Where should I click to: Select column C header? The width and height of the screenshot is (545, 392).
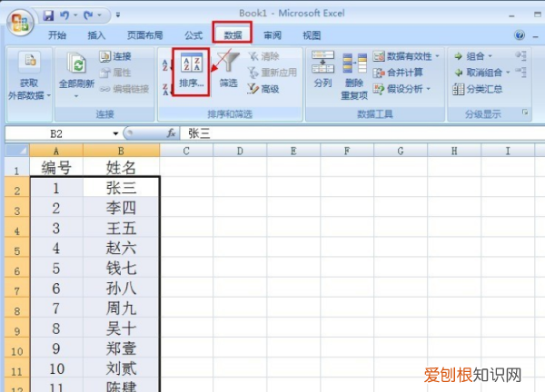(x=186, y=151)
